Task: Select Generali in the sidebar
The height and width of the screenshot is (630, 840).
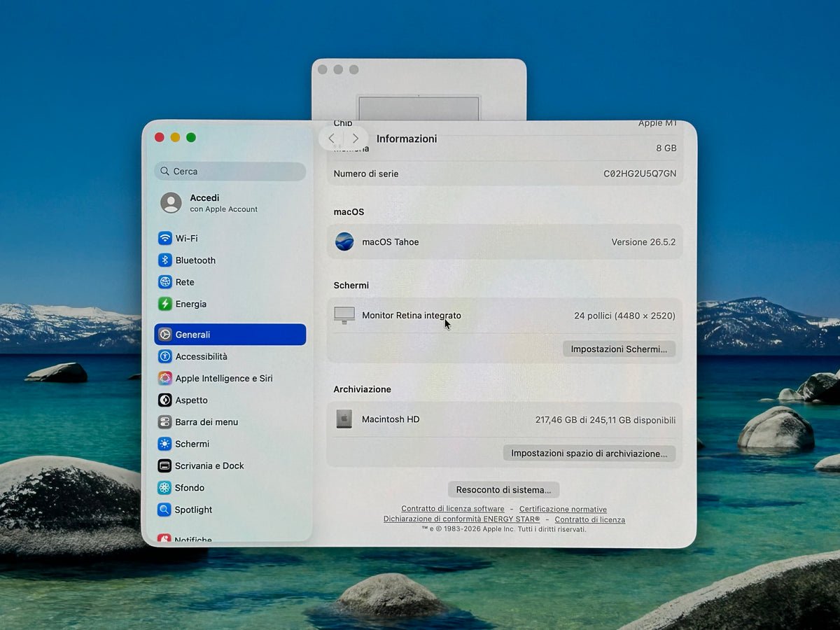Action: (230, 335)
